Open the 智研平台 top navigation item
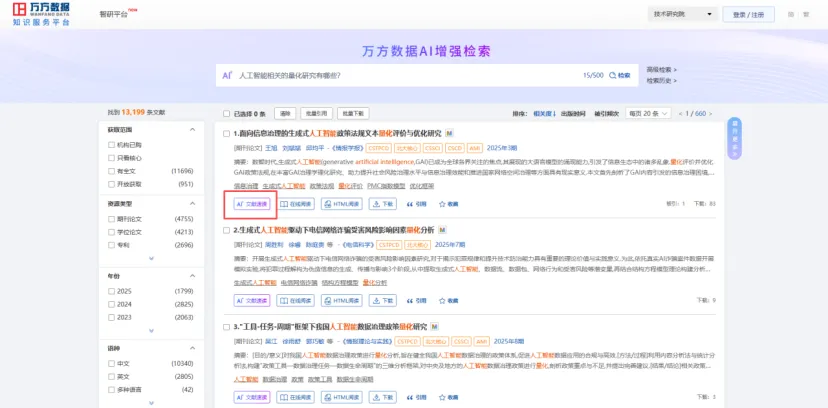Viewport: 828px width, 408px height. [x=115, y=15]
